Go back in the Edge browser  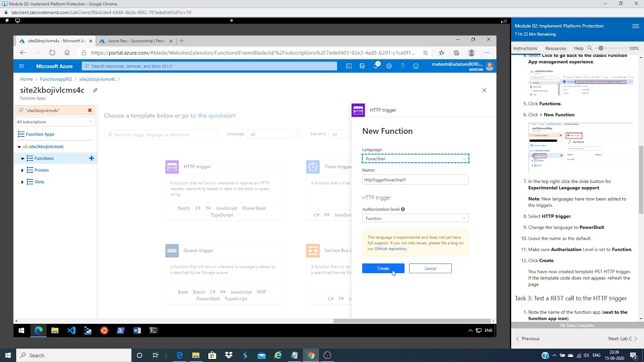point(23,52)
